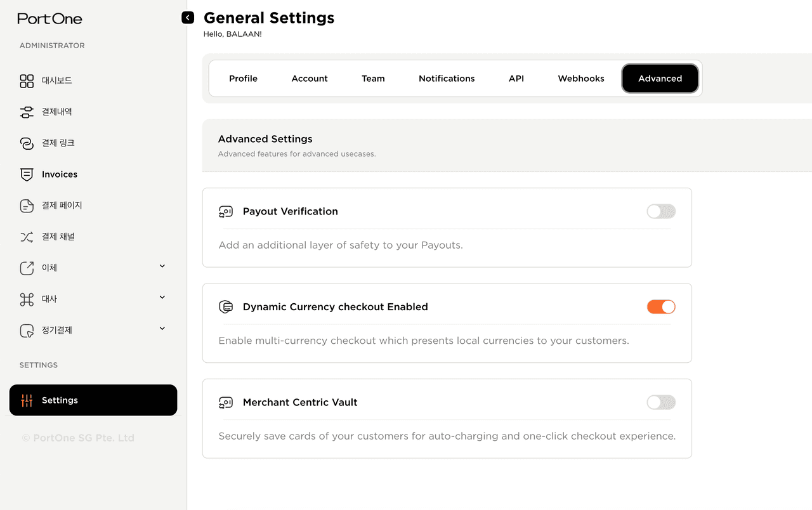Go to the Notifications tab
The image size is (812, 510).
pos(447,79)
